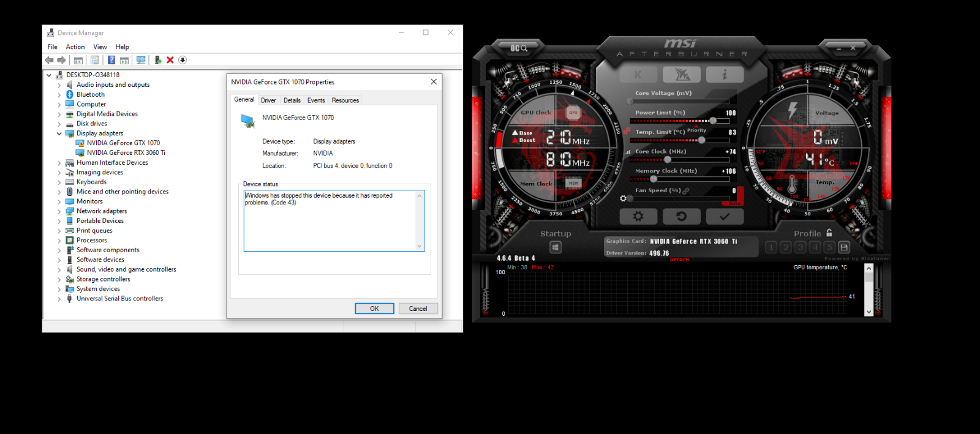The width and height of the screenshot is (980, 434).
Task: Expand Universal Serial Bus controllers node
Action: click(x=59, y=299)
